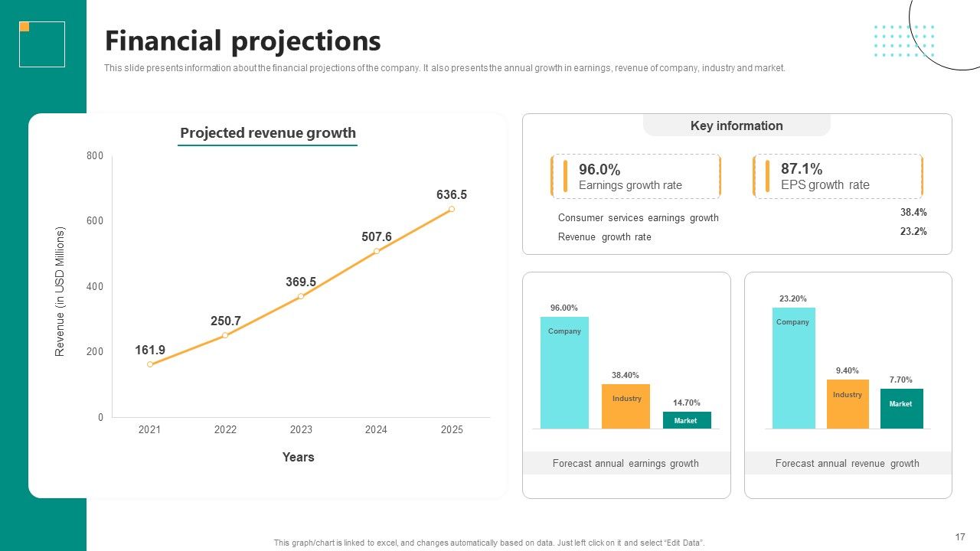This screenshot has width=980, height=551.
Task: Select the 2022 data point marker 250.7
Action: pyautogui.click(x=225, y=335)
